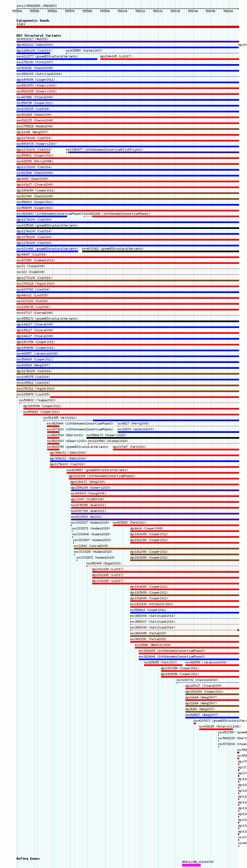The height and width of the screenshot is (868, 247).
Task: Open nsv435950 (Korbel2007) label
Action: click(84, 51)
